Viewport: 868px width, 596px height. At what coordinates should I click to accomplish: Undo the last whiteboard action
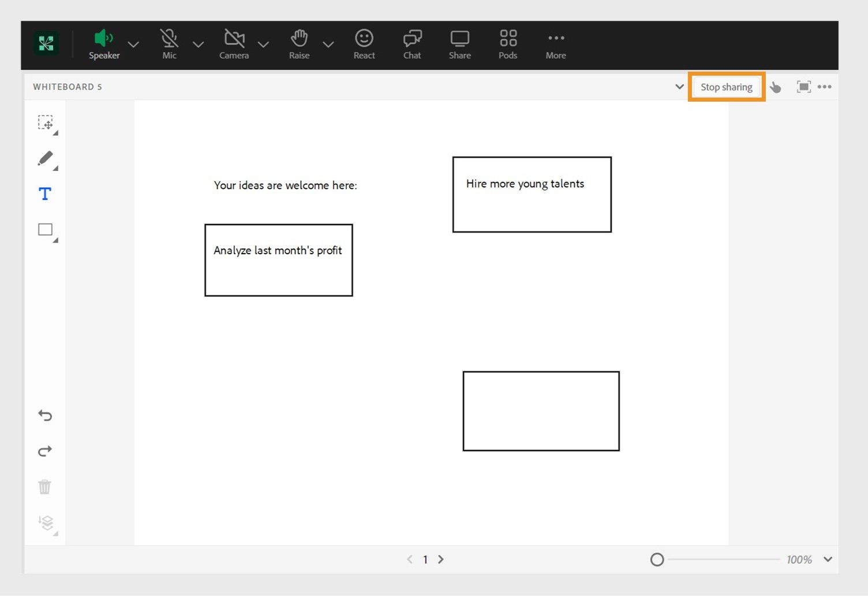45,415
